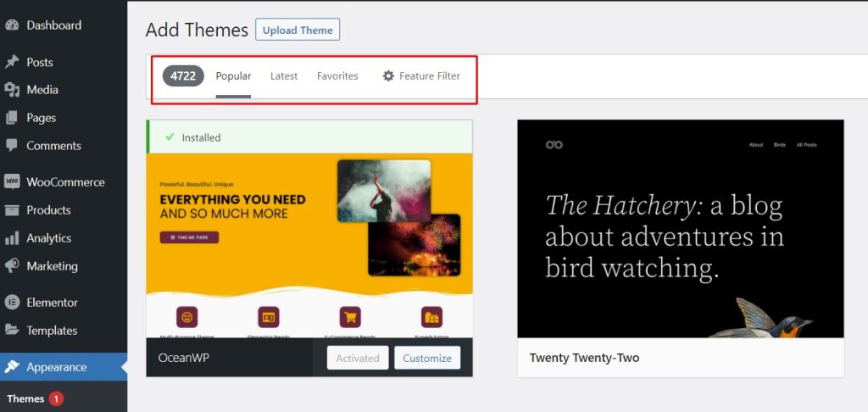Click the Templates folder icon
868x412 pixels.
point(12,330)
